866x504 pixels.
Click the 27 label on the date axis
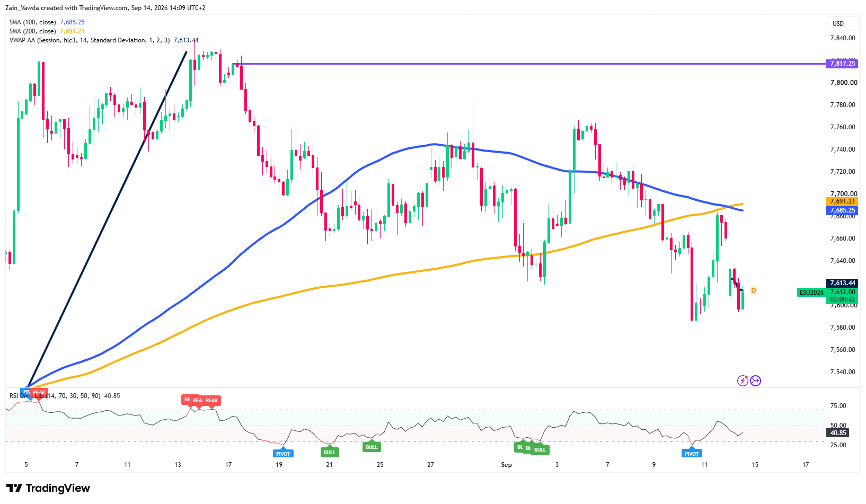pos(430,465)
